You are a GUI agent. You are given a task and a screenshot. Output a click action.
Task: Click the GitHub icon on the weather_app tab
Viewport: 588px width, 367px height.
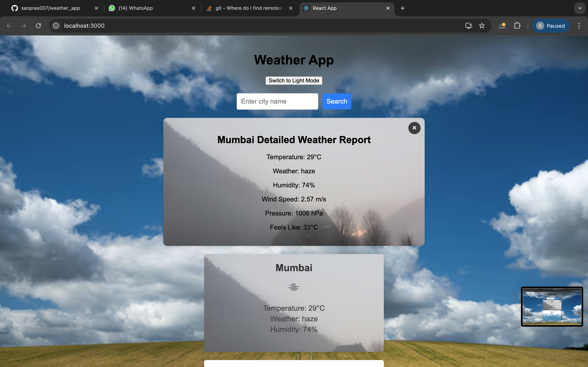pos(14,8)
